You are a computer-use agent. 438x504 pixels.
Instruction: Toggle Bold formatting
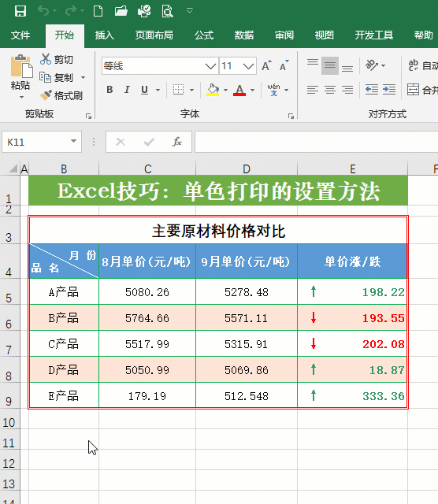click(109, 90)
